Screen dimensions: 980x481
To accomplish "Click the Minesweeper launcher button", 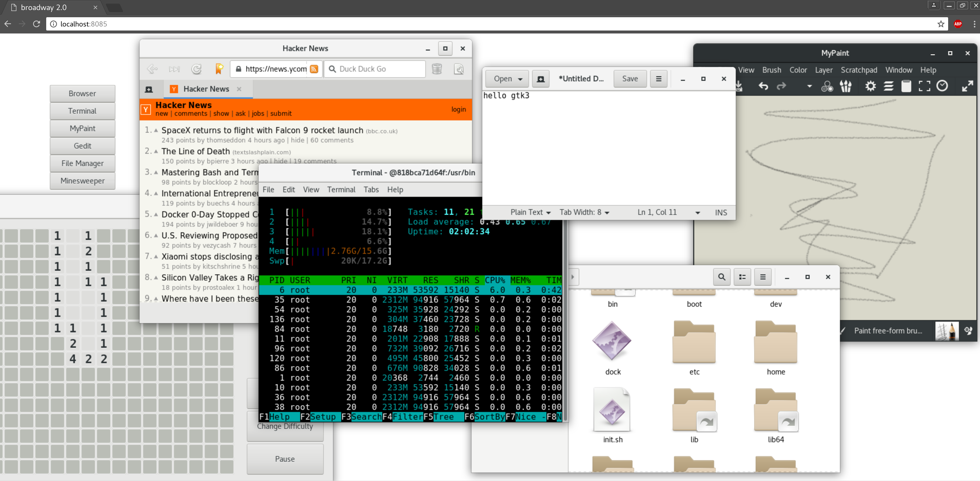I will click(82, 181).
